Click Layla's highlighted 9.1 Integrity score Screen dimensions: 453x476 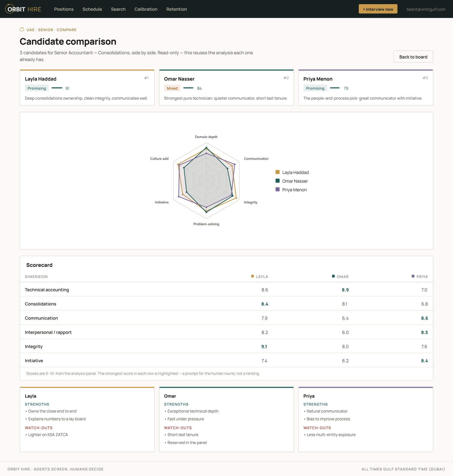[264, 346]
